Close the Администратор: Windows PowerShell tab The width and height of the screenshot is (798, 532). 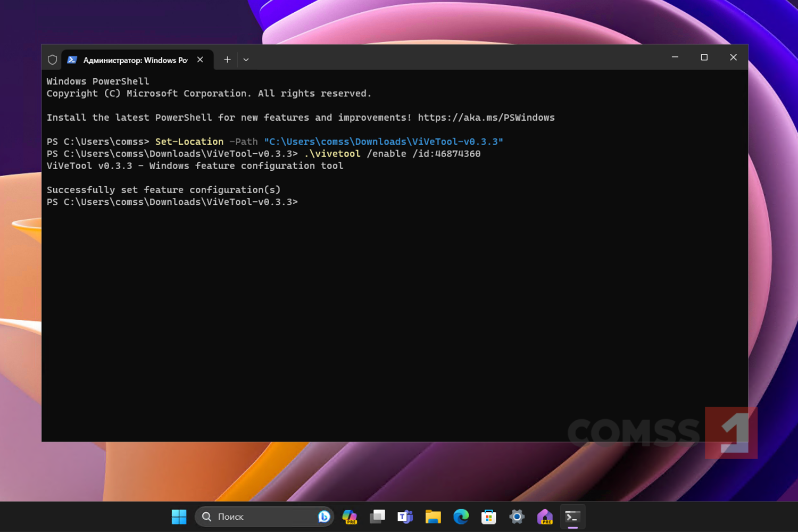(x=200, y=60)
